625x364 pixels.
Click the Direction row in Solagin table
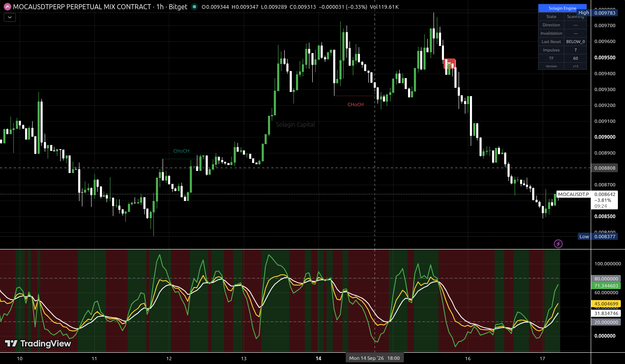pyautogui.click(x=562, y=25)
